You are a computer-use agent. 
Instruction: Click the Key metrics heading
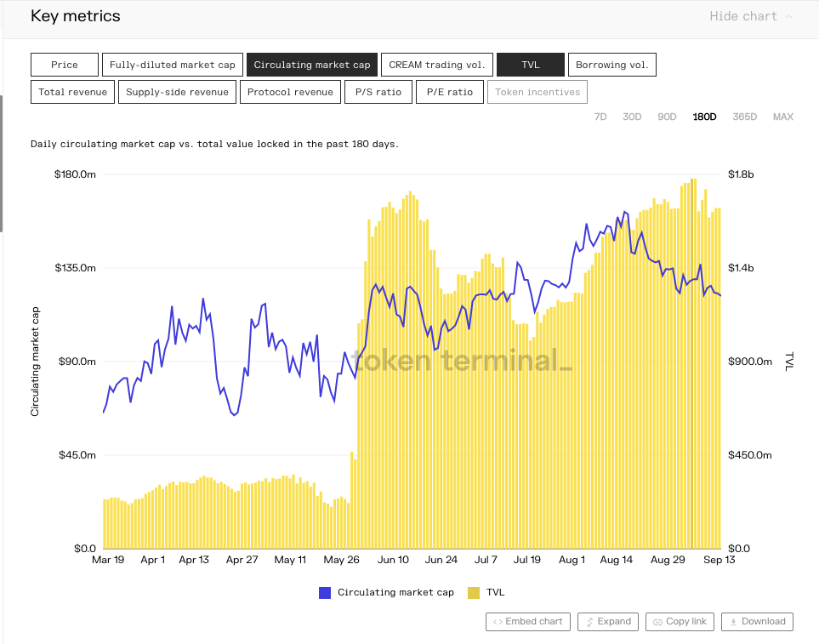coord(75,15)
